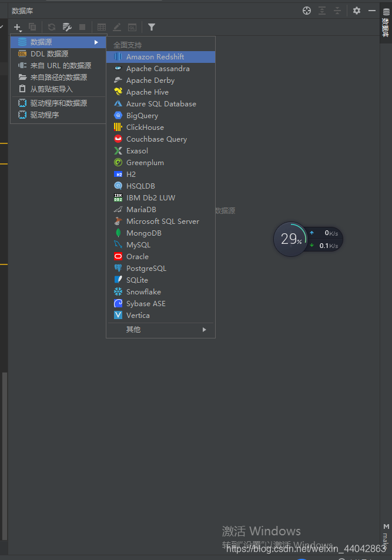Select Amazon Redshift data source

(x=161, y=57)
